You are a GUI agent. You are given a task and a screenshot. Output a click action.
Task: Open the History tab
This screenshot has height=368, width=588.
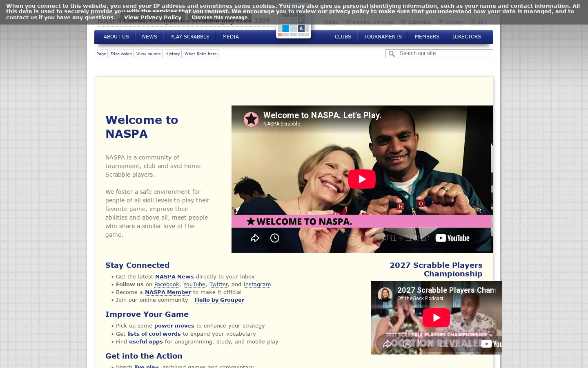pyautogui.click(x=173, y=54)
